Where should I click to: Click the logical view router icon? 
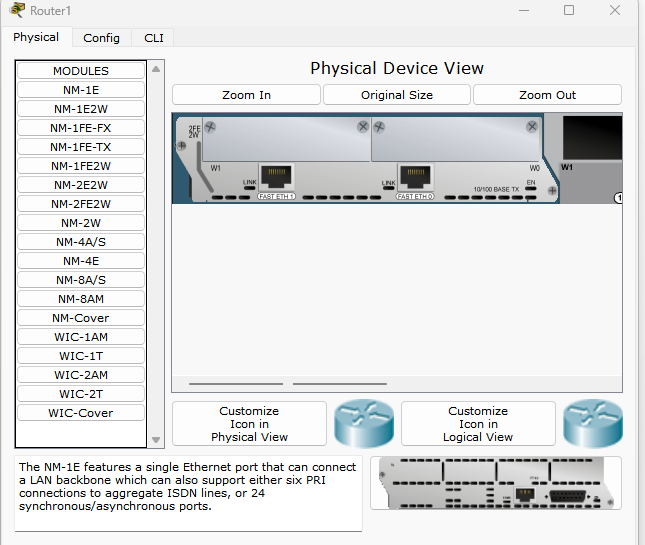point(593,423)
